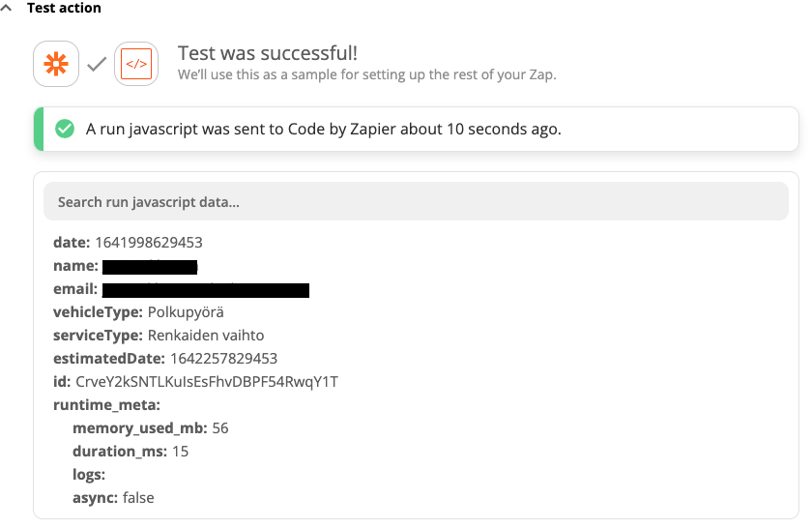Click the estimatedDate value 1642257829453

click(223, 359)
